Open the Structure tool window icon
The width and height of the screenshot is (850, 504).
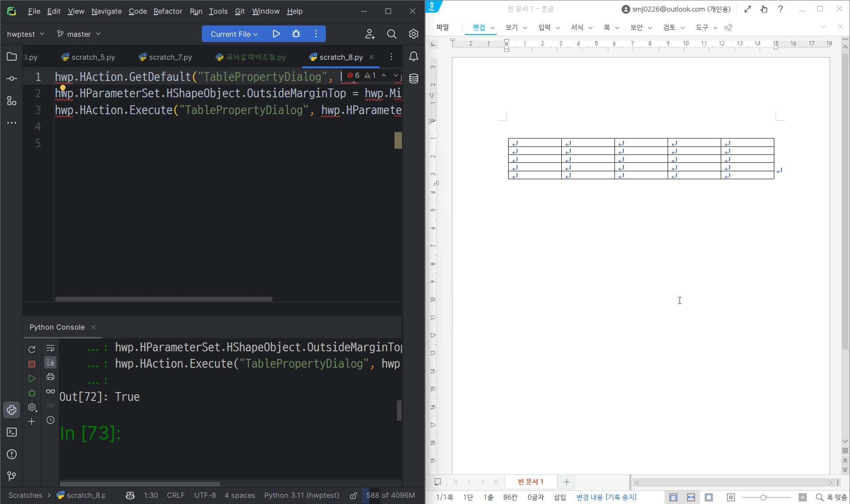(12, 101)
